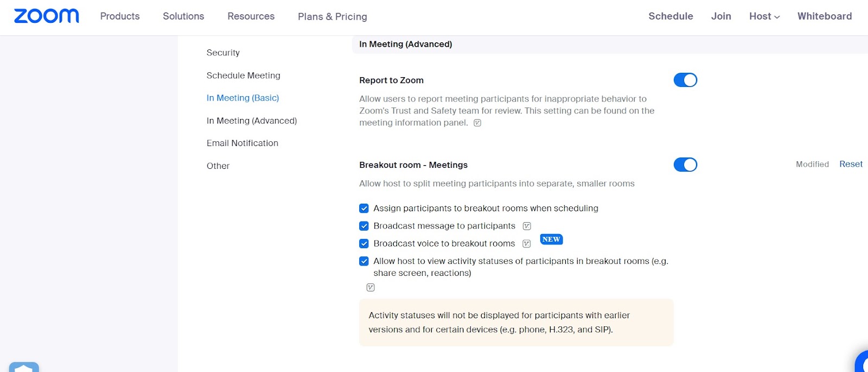Disable the Report to Zoom toggle
The image size is (868, 372).
click(685, 80)
